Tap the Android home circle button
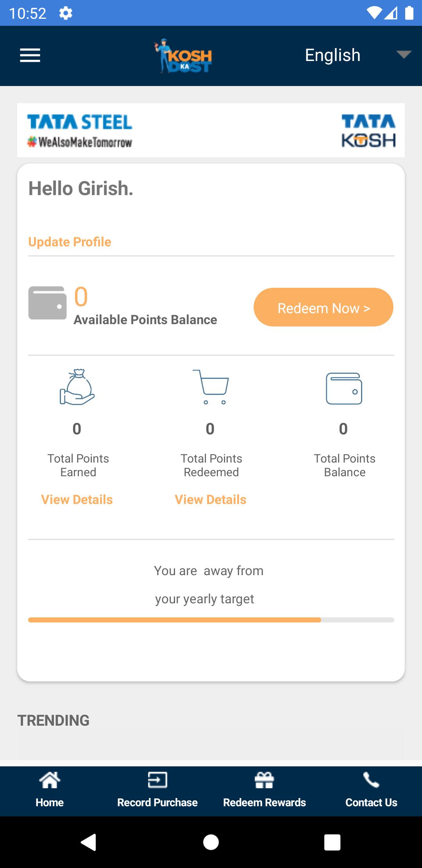The width and height of the screenshot is (422, 868). (x=211, y=842)
